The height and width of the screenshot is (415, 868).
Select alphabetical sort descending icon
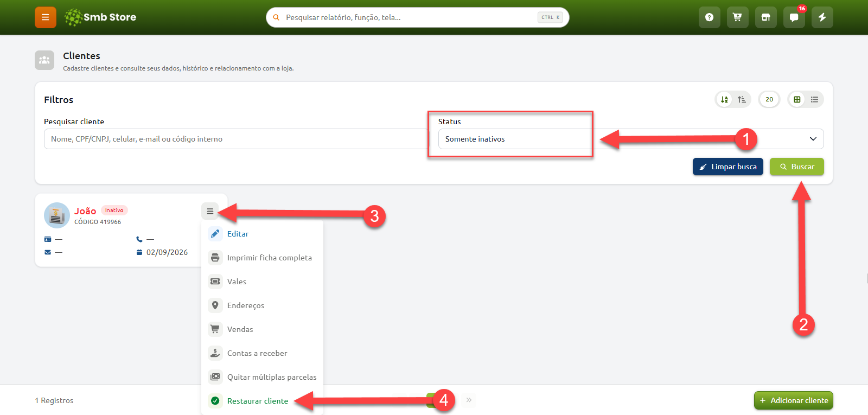tap(724, 99)
